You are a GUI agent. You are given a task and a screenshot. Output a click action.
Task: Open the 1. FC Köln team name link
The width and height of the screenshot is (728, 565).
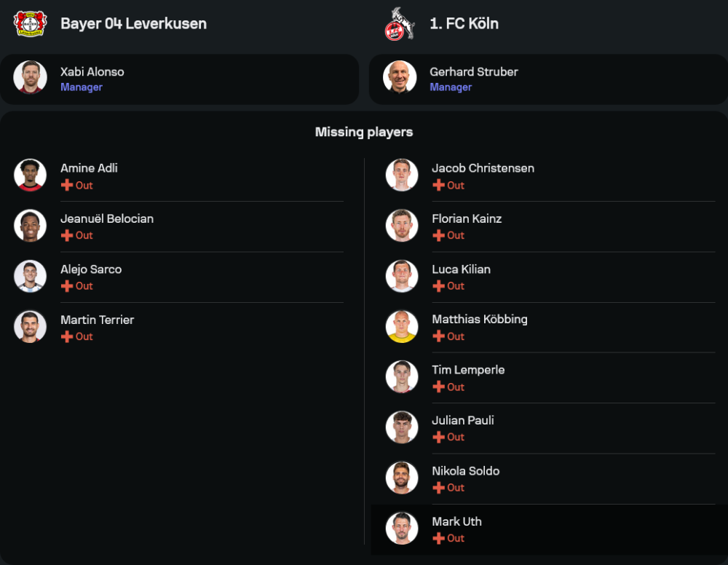(464, 23)
